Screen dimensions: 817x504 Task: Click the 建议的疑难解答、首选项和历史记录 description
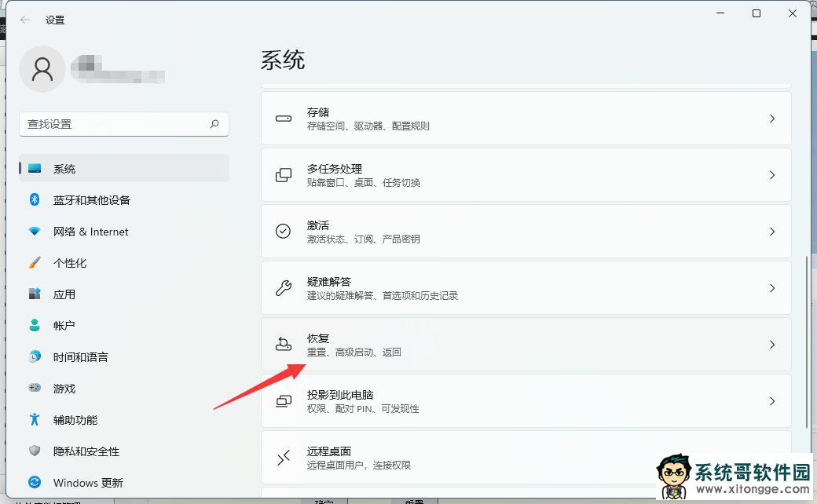382,296
